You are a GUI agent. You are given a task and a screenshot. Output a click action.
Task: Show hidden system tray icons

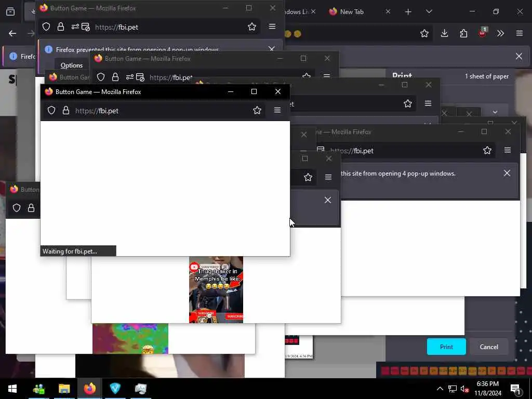click(440, 389)
